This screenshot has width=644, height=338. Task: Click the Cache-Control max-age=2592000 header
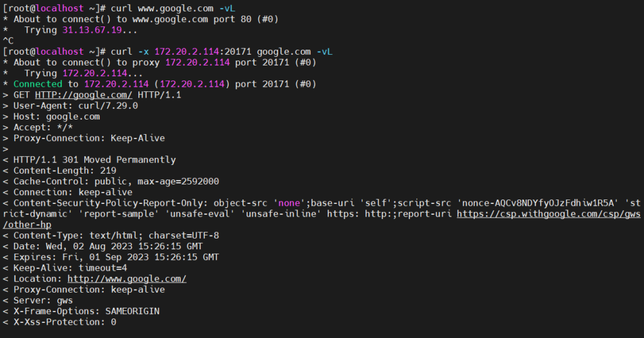click(x=116, y=181)
